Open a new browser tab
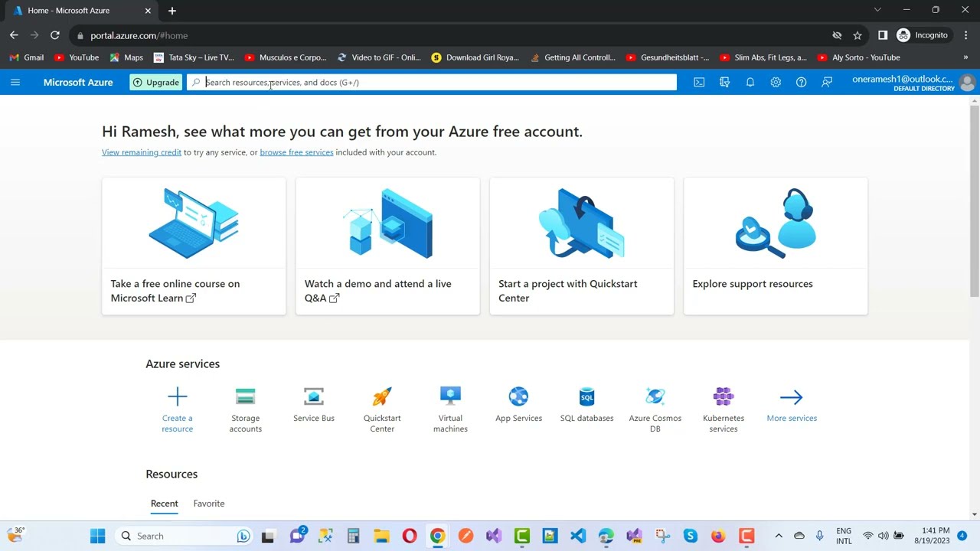Viewport: 980px width, 551px height. tap(172, 11)
